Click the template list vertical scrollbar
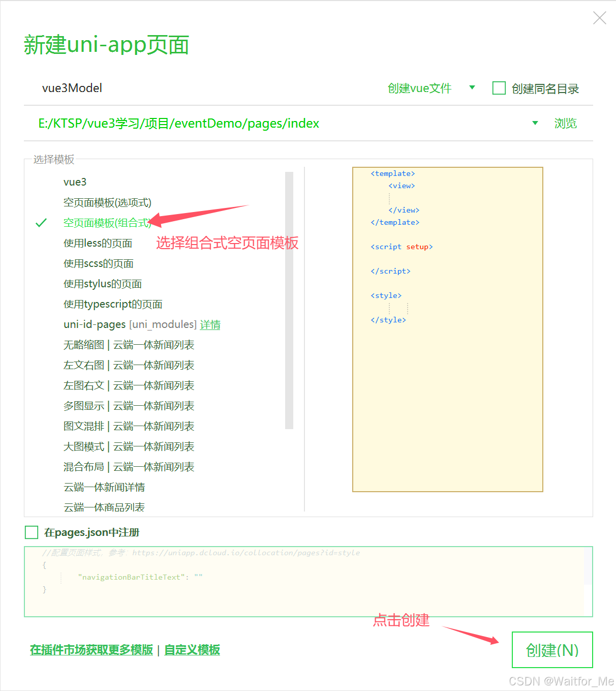Viewport: 616px width, 691px height. pos(289,300)
